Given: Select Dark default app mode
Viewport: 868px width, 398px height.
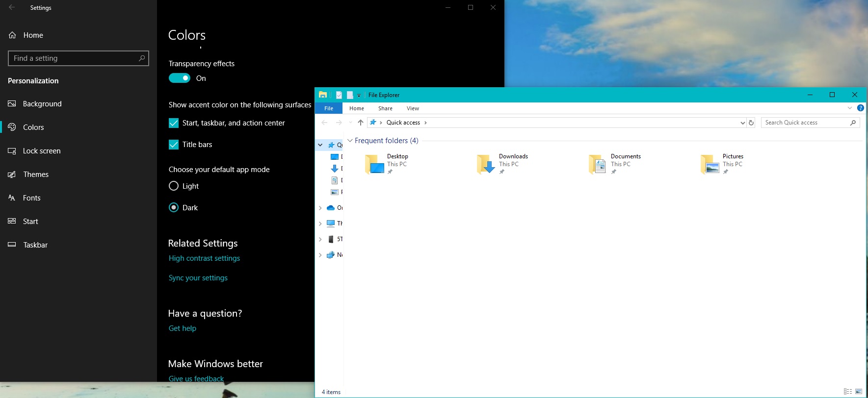Looking at the screenshot, I should point(174,208).
